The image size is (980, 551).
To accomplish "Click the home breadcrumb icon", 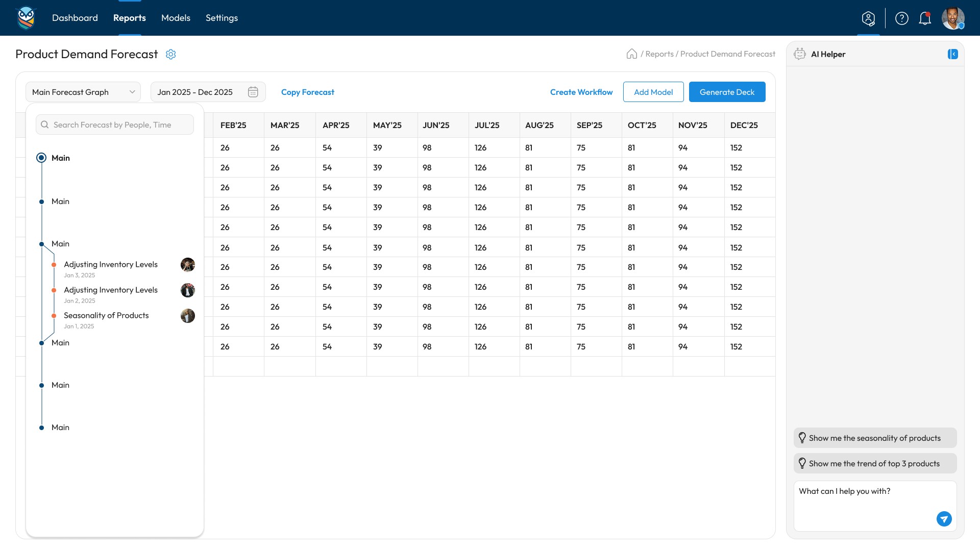I will click(x=631, y=54).
